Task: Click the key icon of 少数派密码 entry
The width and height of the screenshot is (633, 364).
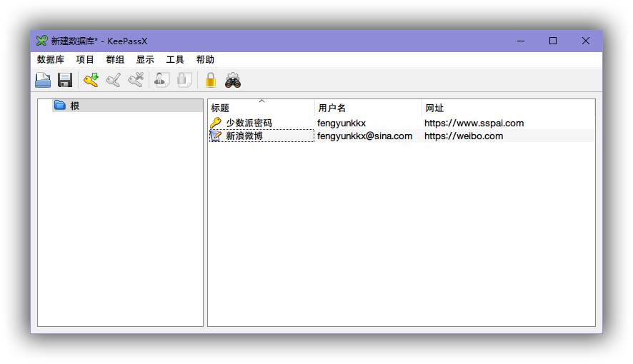Action: [x=216, y=123]
